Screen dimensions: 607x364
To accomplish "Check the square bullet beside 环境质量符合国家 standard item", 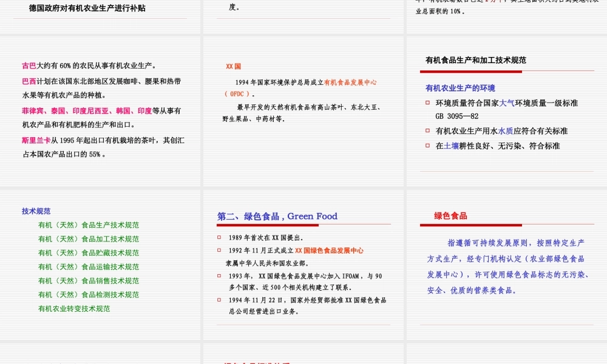I will pyautogui.click(x=427, y=103).
